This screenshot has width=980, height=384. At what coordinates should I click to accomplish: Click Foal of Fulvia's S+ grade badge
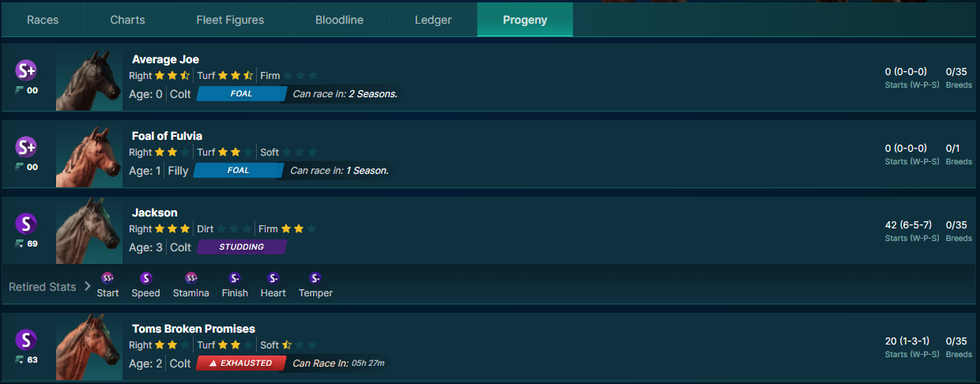(26, 147)
